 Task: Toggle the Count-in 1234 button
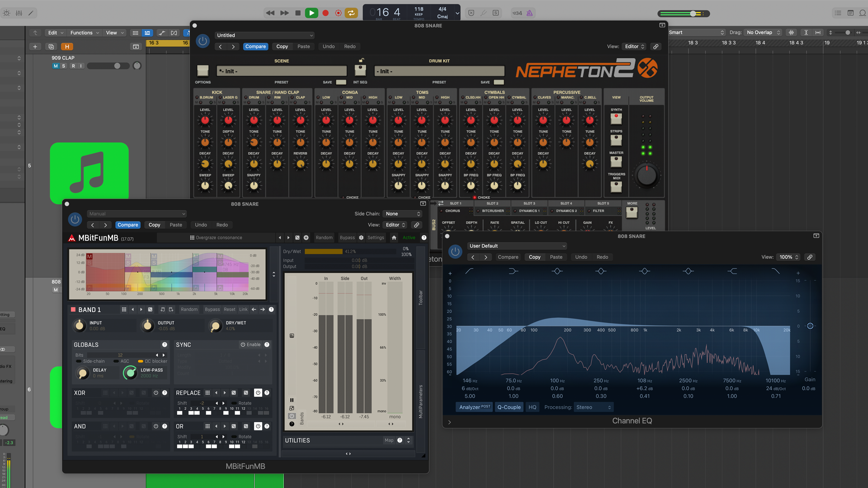click(x=517, y=13)
